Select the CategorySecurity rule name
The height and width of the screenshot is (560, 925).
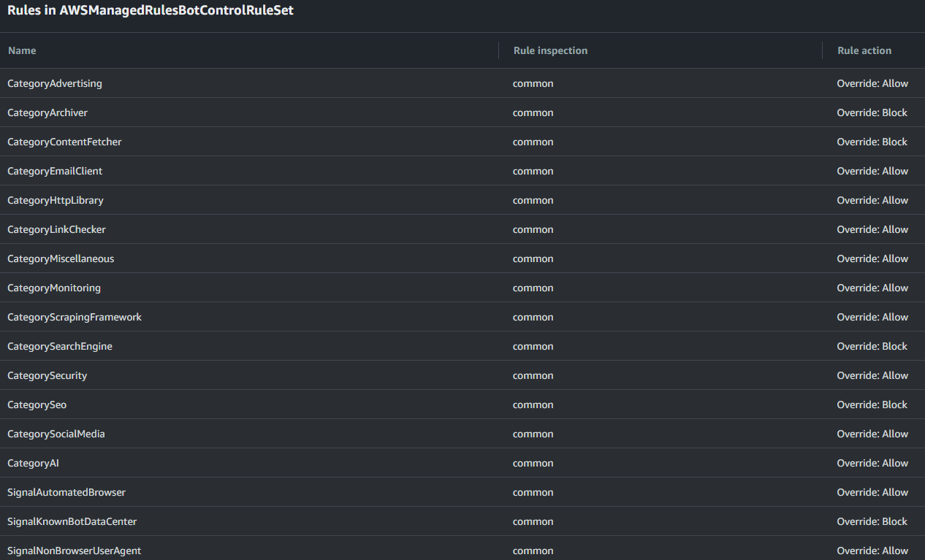tap(47, 375)
